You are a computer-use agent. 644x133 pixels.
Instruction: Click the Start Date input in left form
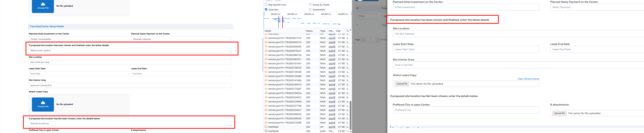(79, 74)
